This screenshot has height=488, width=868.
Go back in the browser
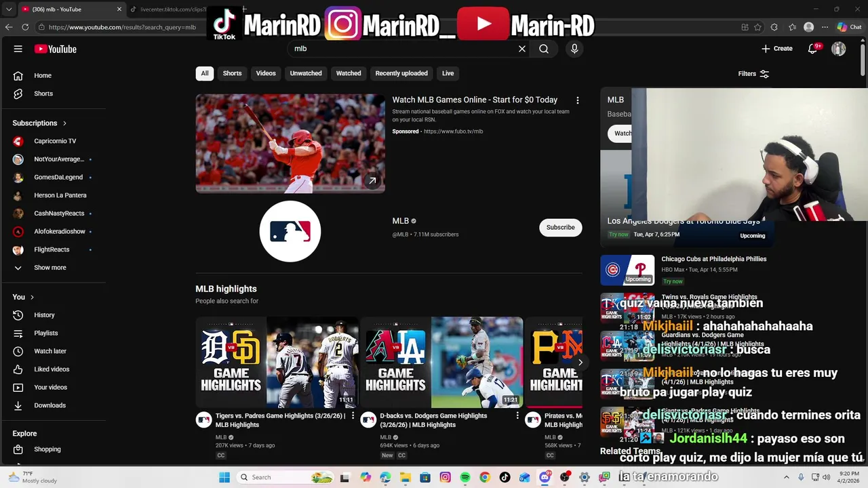(x=9, y=27)
